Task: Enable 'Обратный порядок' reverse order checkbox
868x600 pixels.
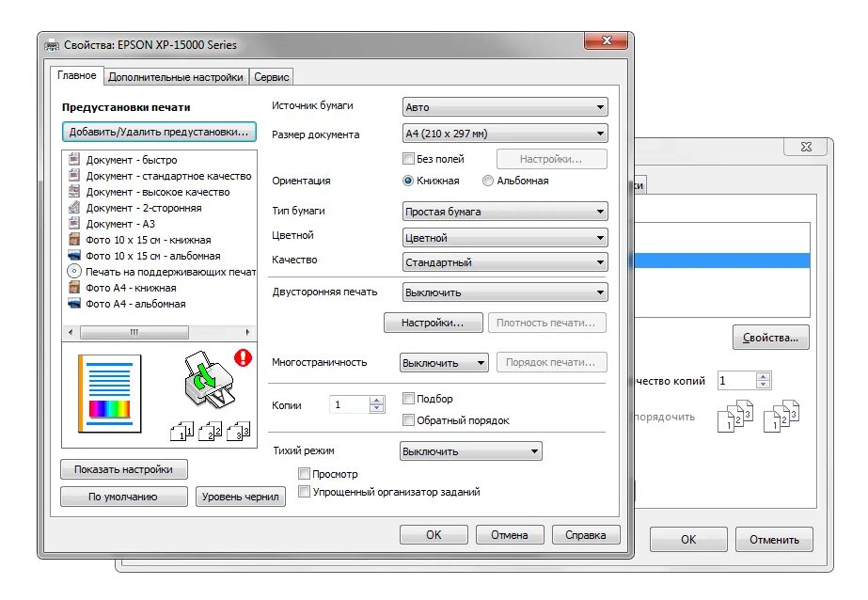Action: (x=408, y=419)
